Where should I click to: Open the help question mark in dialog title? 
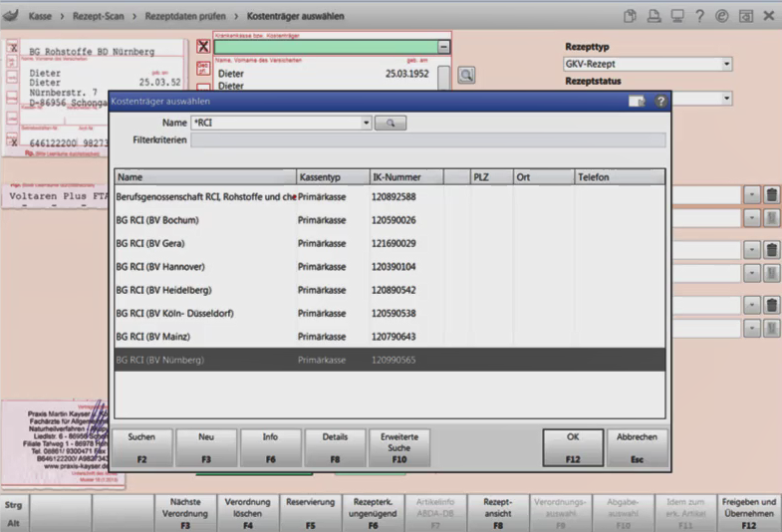[659, 101]
